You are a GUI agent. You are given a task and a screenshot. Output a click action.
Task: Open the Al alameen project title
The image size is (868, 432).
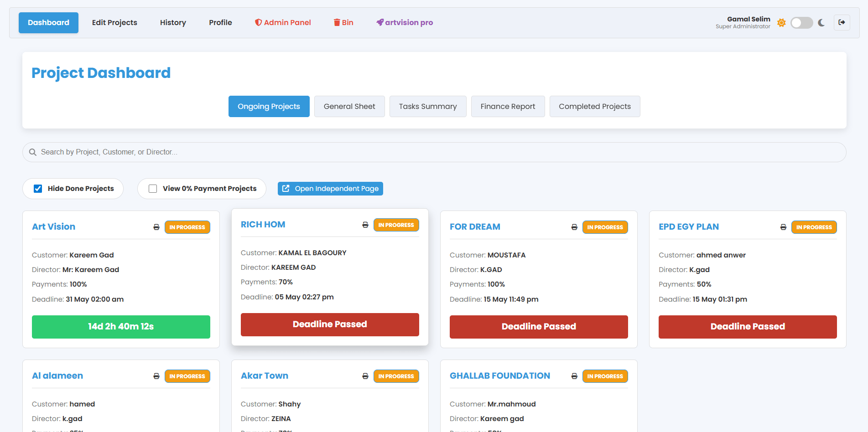(x=57, y=376)
